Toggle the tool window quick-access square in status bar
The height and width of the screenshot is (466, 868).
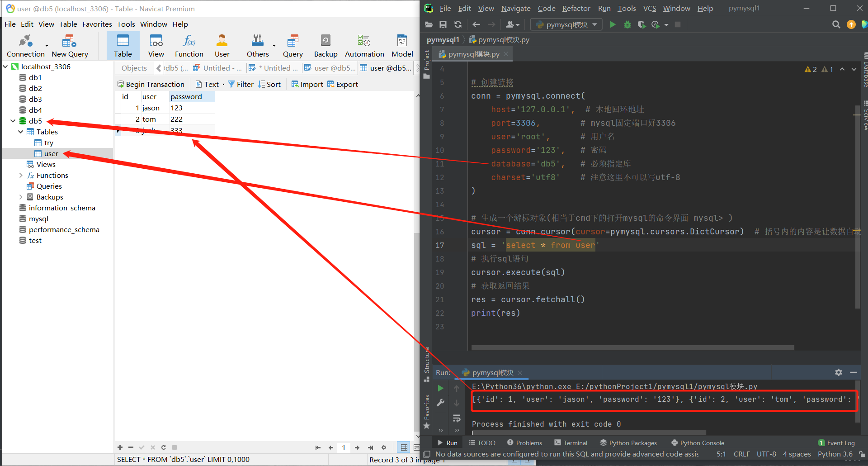tap(427, 454)
